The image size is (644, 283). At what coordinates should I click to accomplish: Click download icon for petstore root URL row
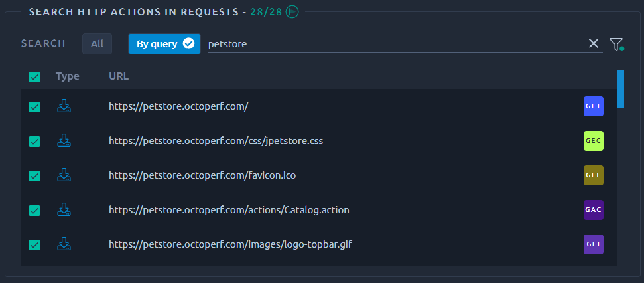[x=64, y=106]
